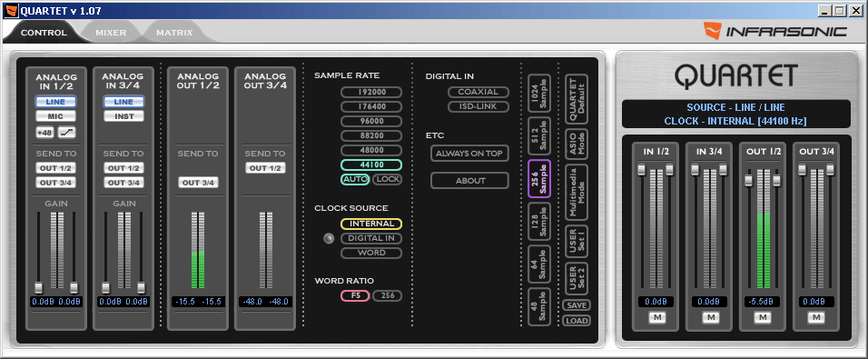Viewport: 868px width, 359px height.
Task: Set sample rate to 88200
Action: pos(370,135)
